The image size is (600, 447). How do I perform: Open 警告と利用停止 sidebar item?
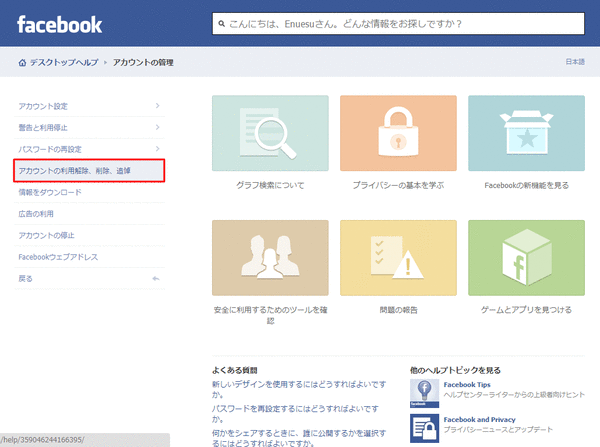[89, 127]
